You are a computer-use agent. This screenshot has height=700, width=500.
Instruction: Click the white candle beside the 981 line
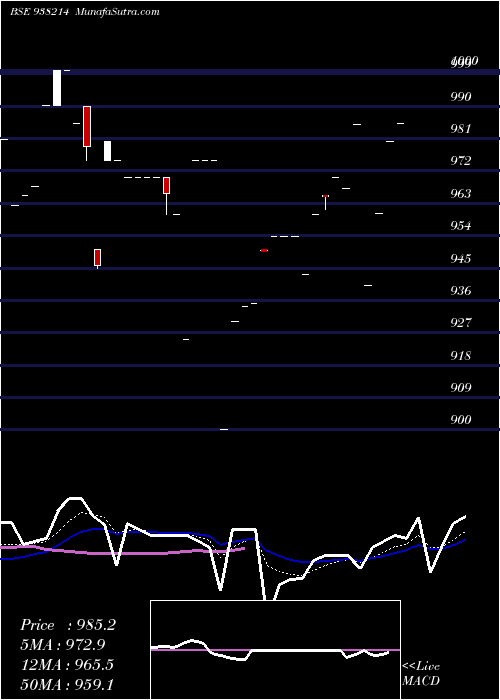coord(108,151)
